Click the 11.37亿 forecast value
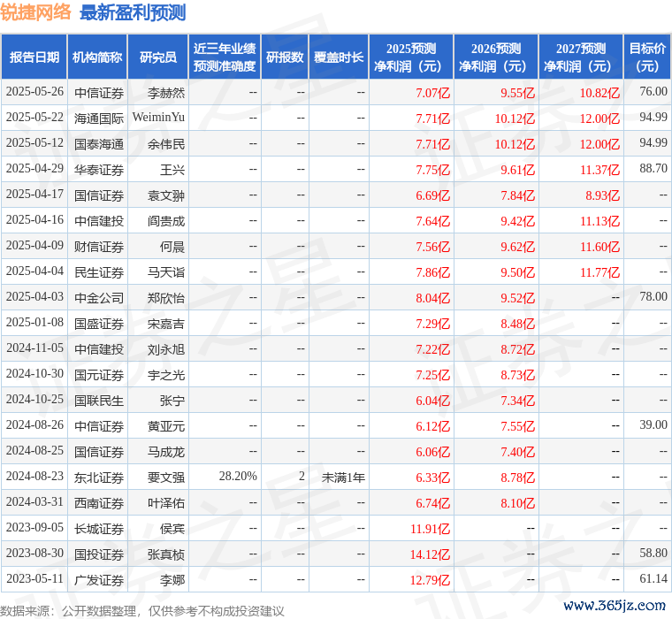 (599, 170)
